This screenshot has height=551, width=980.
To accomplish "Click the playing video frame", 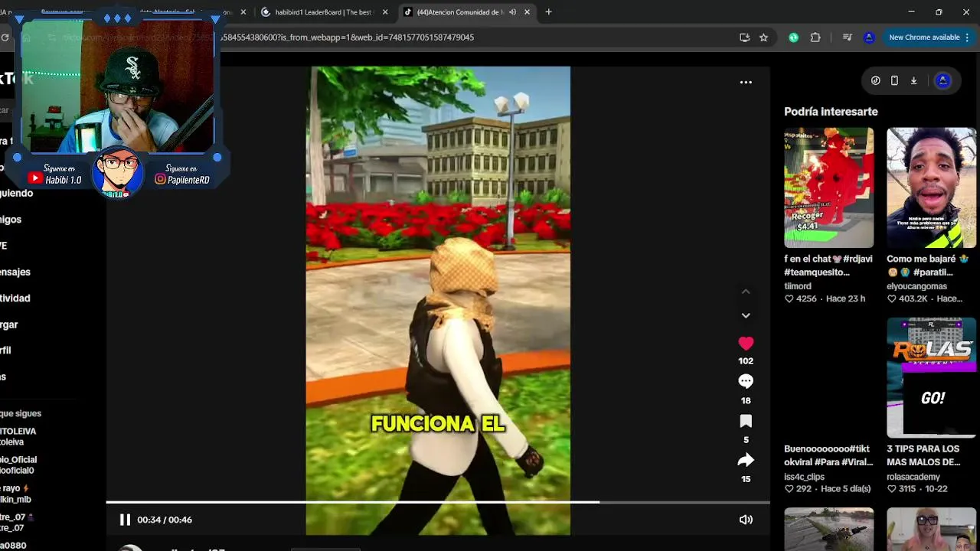I will 438,301.
